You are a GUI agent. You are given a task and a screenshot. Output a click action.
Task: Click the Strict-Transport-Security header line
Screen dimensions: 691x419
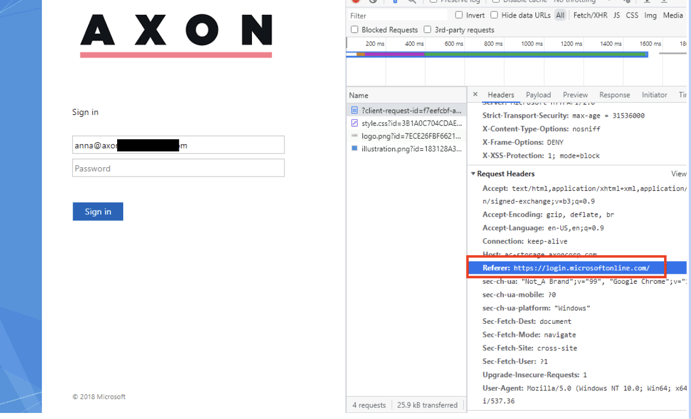pos(563,115)
